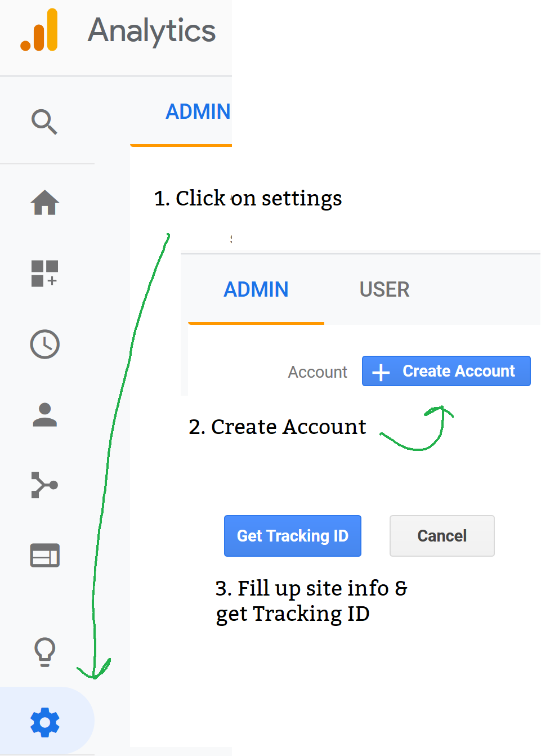Click the Get Tracking ID button
This screenshot has height=756, width=541.
click(292, 536)
